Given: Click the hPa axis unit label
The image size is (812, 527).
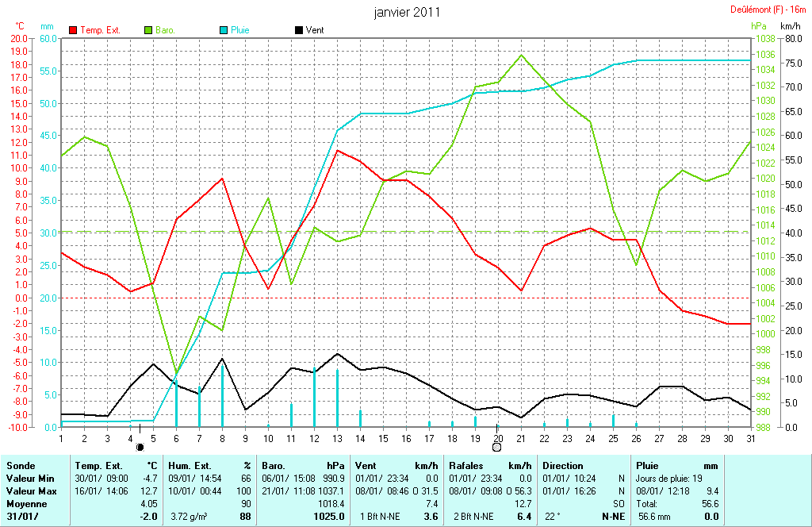Looking at the screenshot, I should (x=759, y=26).
